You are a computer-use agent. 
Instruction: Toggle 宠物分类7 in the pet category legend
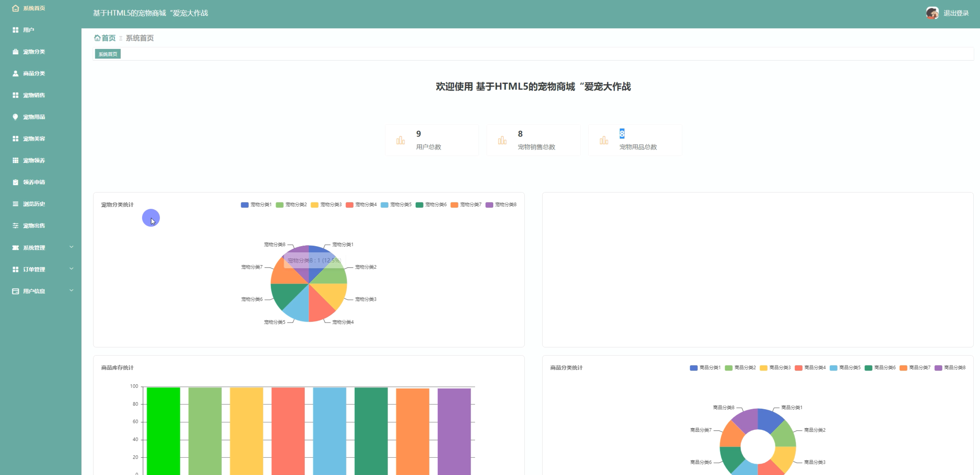pyautogui.click(x=466, y=205)
